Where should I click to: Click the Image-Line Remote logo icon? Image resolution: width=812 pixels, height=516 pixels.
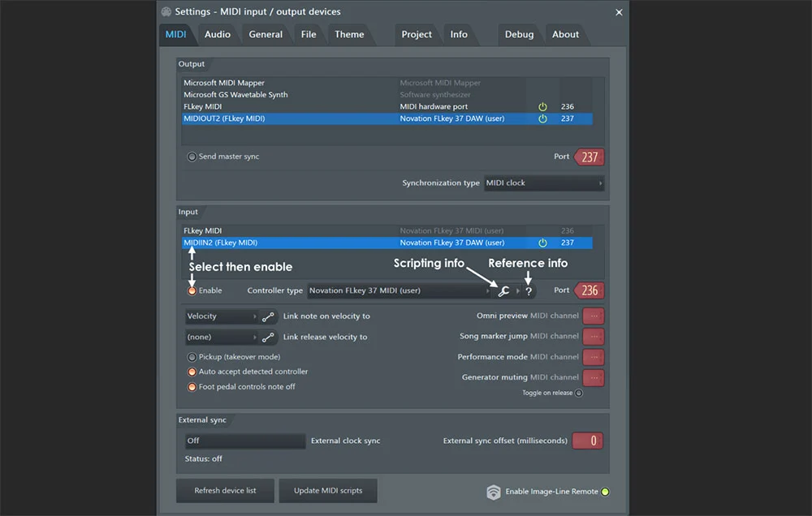click(494, 492)
